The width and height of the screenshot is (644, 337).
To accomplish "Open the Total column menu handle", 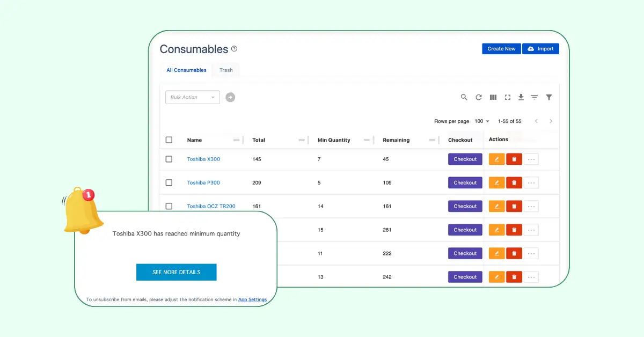I will coord(302,140).
